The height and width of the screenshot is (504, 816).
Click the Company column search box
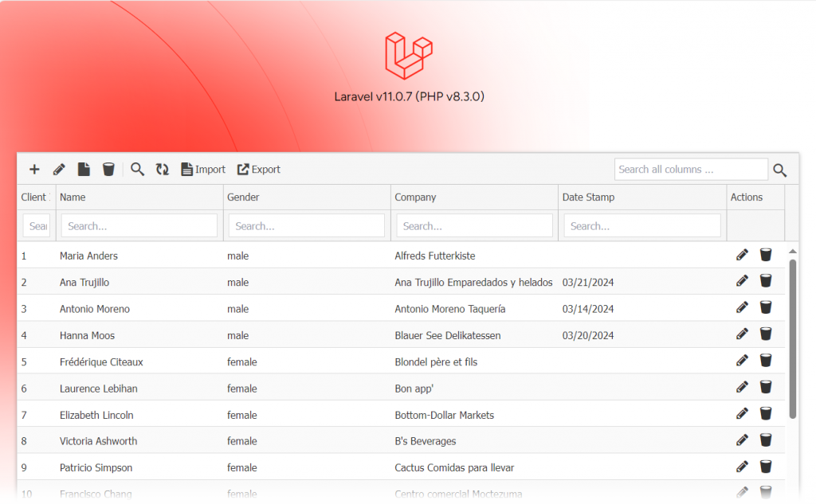[x=474, y=226]
